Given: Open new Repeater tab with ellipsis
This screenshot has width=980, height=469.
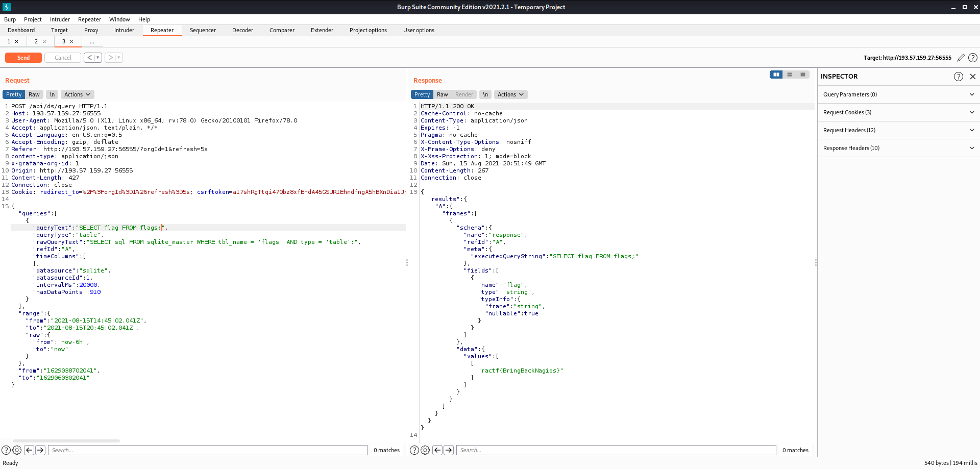Looking at the screenshot, I should click(92, 42).
